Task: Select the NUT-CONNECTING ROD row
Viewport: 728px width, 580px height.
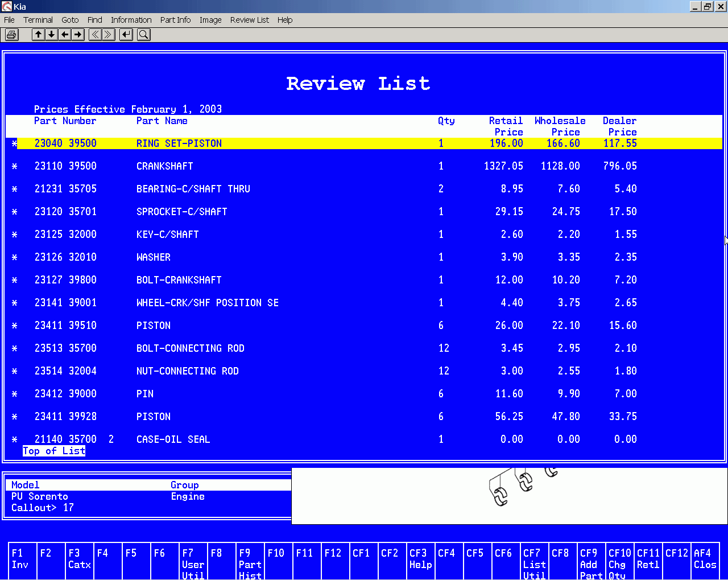Action: [364, 371]
